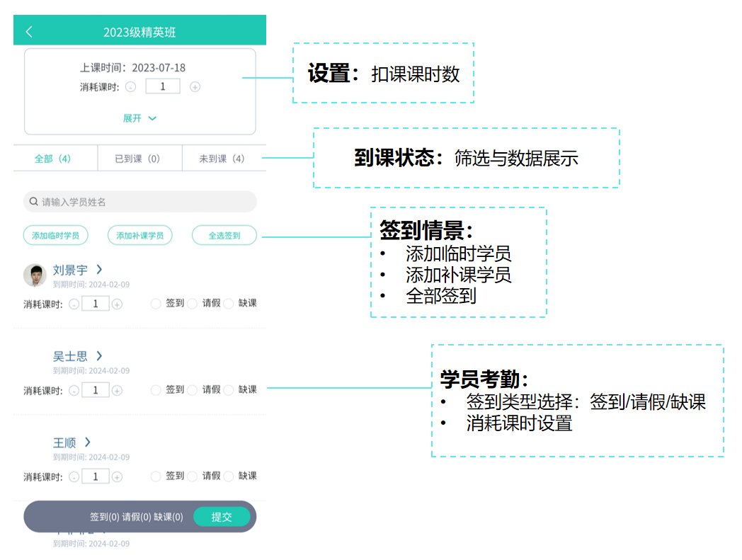Focus the student name search field
742x560 pixels.
142,202
